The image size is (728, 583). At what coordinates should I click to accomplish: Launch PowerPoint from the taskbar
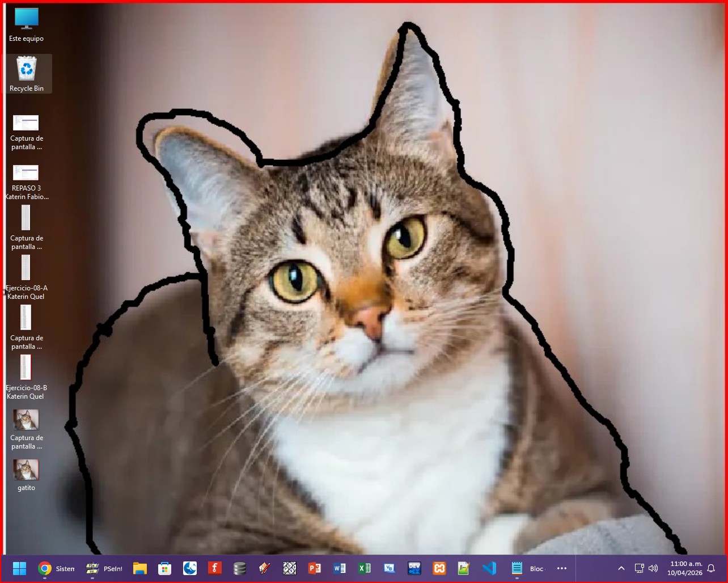click(315, 568)
